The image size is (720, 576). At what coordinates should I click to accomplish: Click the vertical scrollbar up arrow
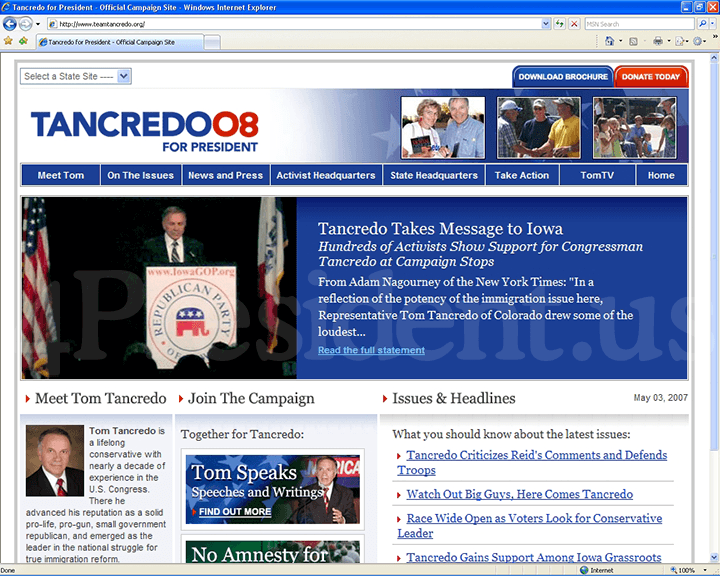coord(714,58)
